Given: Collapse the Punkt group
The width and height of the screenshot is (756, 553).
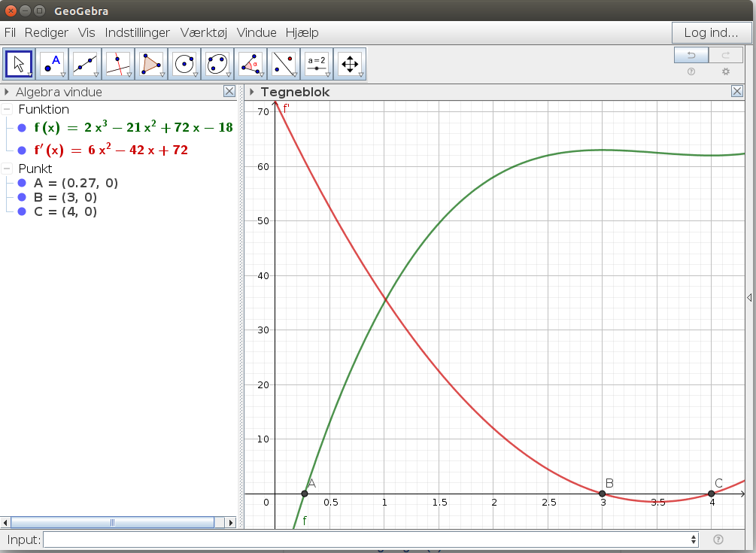Looking at the screenshot, I should (x=7, y=169).
